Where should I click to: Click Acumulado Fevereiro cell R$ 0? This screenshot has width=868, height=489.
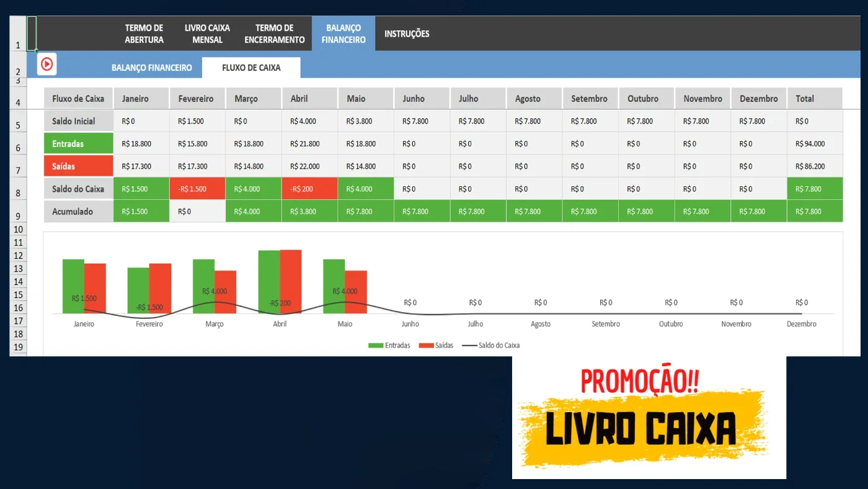point(197,211)
